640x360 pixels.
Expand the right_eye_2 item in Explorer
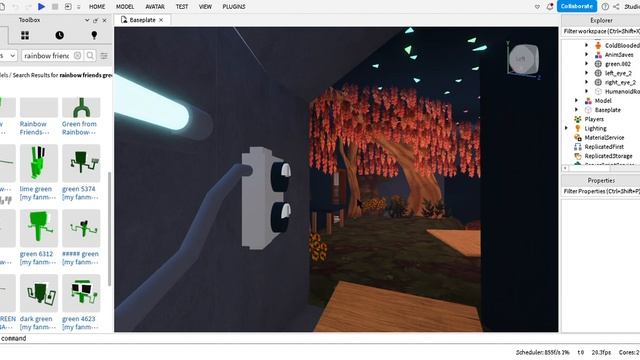(x=587, y=82)
